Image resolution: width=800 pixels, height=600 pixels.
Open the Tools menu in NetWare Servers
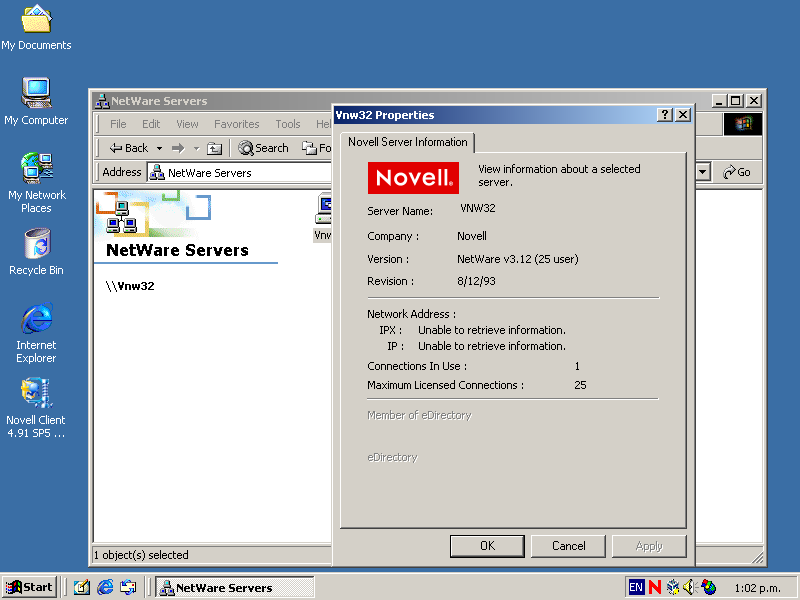point(288,124)
